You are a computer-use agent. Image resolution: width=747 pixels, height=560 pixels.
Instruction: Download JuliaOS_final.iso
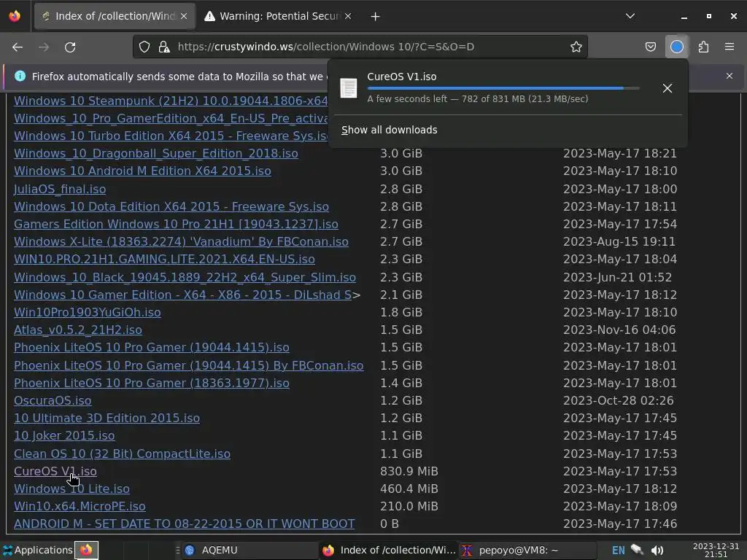(x=60, y=189)
